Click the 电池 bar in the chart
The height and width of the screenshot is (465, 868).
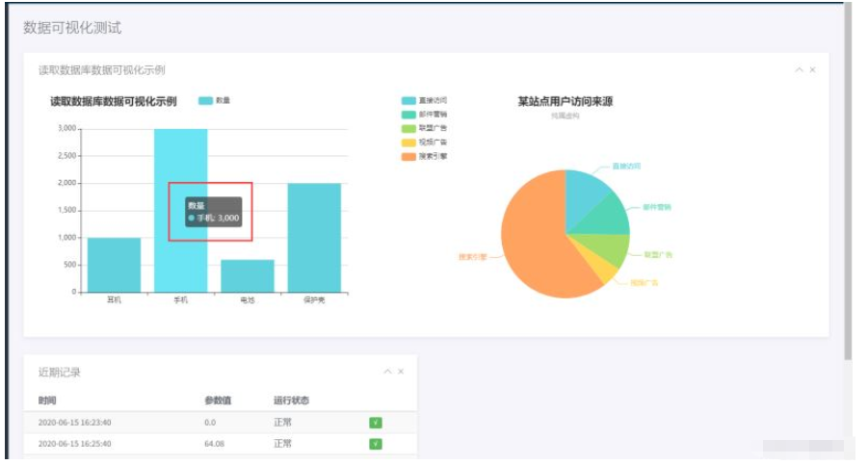248,276
